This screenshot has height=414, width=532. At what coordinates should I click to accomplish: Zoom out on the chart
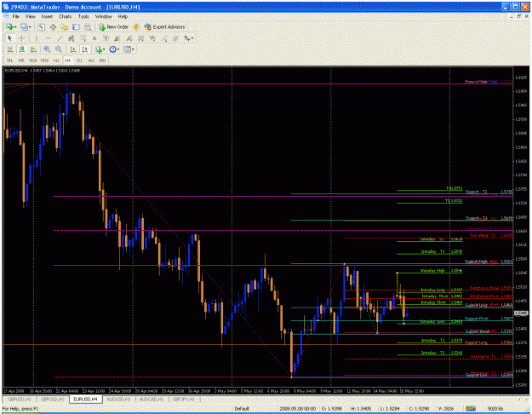59,49
